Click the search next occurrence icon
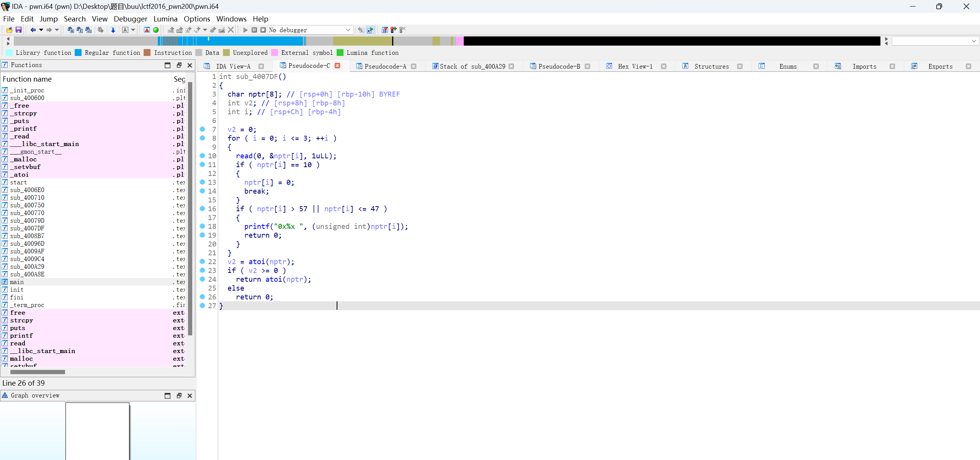Screen dimensions: 980x460 (x=100, y=30)
